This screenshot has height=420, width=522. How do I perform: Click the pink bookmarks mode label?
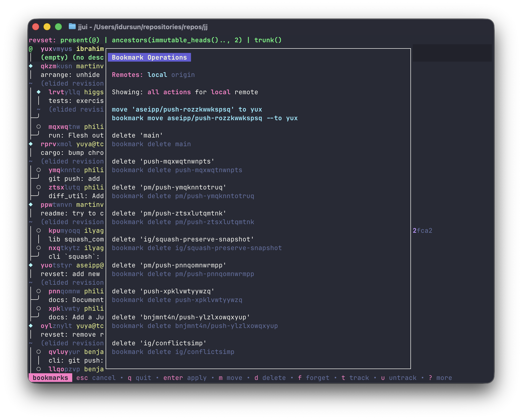(x=50, y=378)
